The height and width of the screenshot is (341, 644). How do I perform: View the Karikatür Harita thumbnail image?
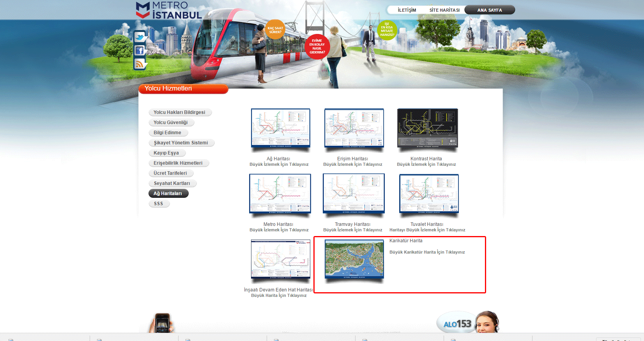[x=354, y=259]
